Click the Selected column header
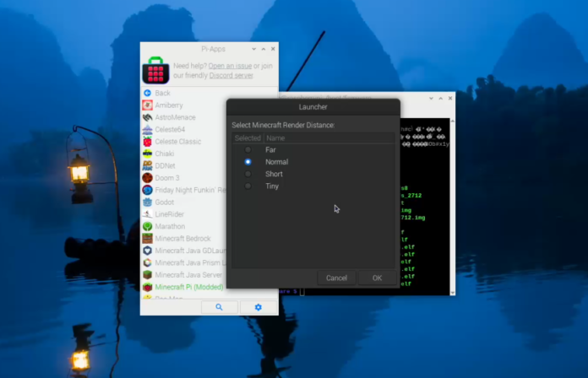Screen dimensions: 588x378 point(248,138)
